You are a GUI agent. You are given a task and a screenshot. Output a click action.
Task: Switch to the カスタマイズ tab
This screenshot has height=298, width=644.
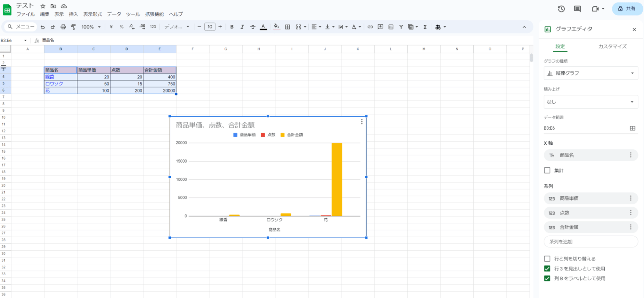(x=612, y=47)
